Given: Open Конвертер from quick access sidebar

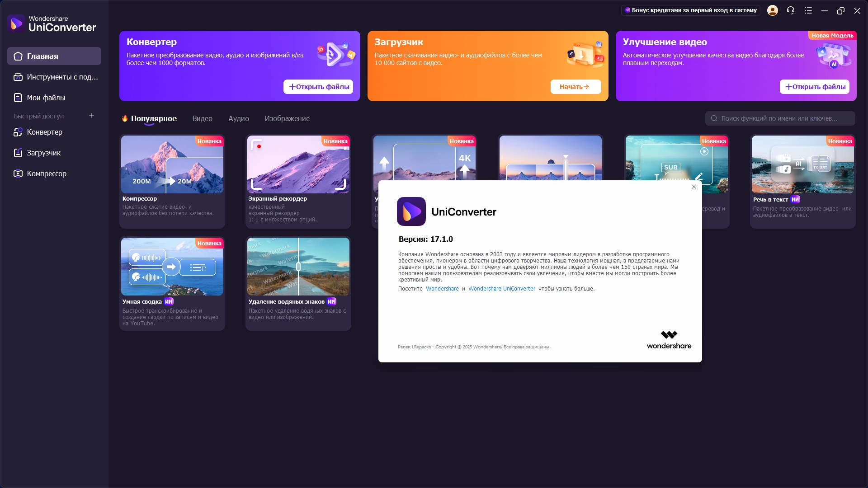Looking at the screenshot, I should coord(44,132).
